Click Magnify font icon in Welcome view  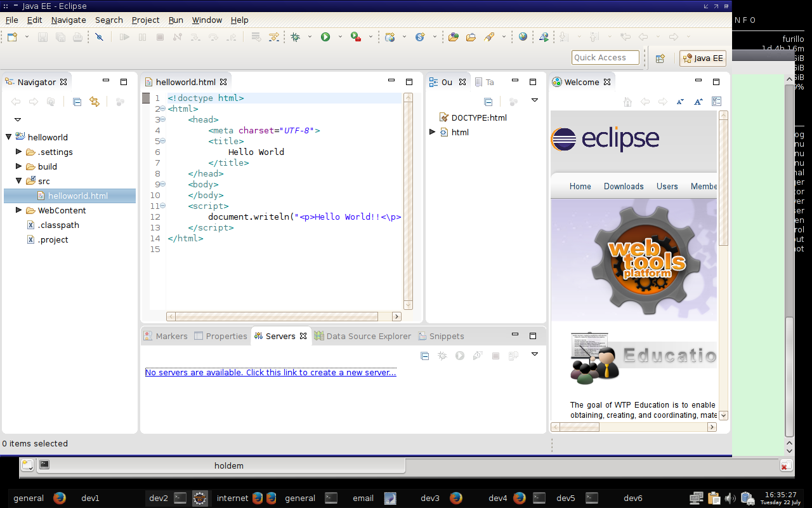point(698,102)
